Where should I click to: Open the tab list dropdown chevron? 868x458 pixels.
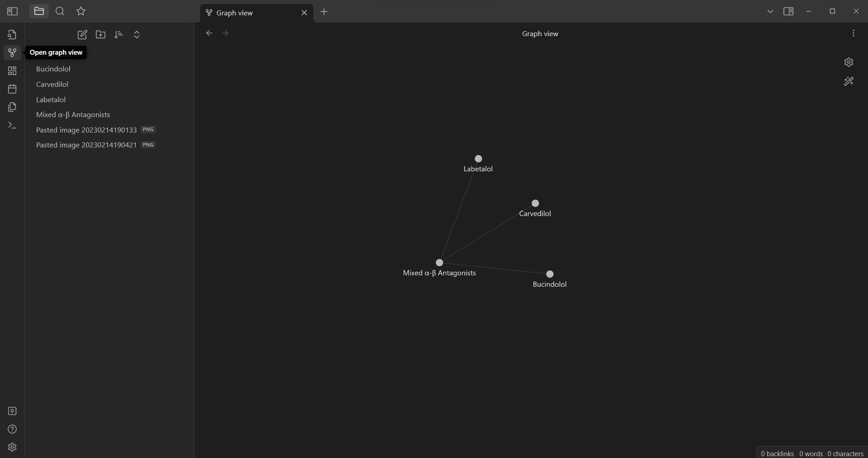tap(770, 11)
